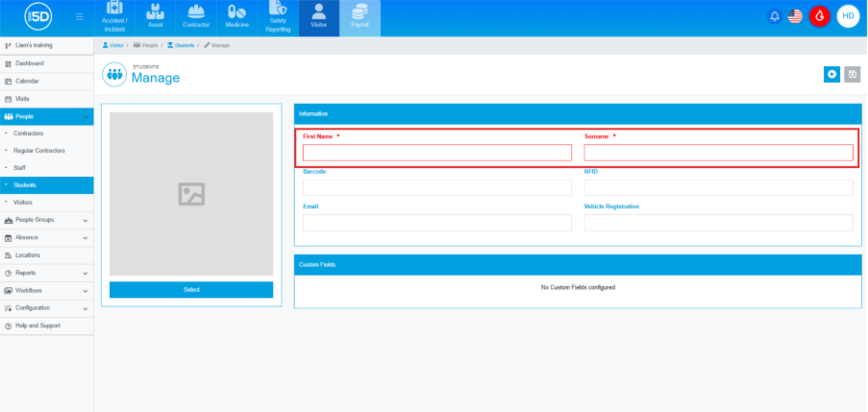The height and width of the screenshot is (412, 868).
Task: Toggle the hamburger sidebar menu
Action: point(79,17)
